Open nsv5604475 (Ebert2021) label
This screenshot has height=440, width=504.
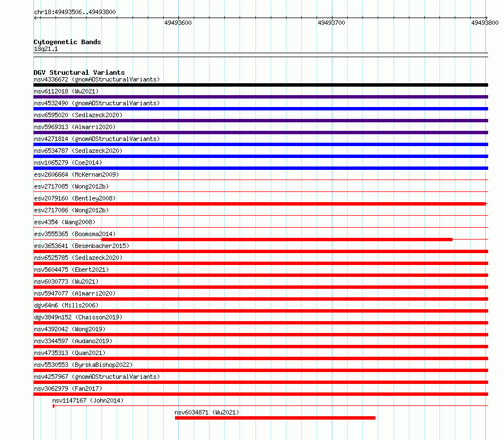71,270
